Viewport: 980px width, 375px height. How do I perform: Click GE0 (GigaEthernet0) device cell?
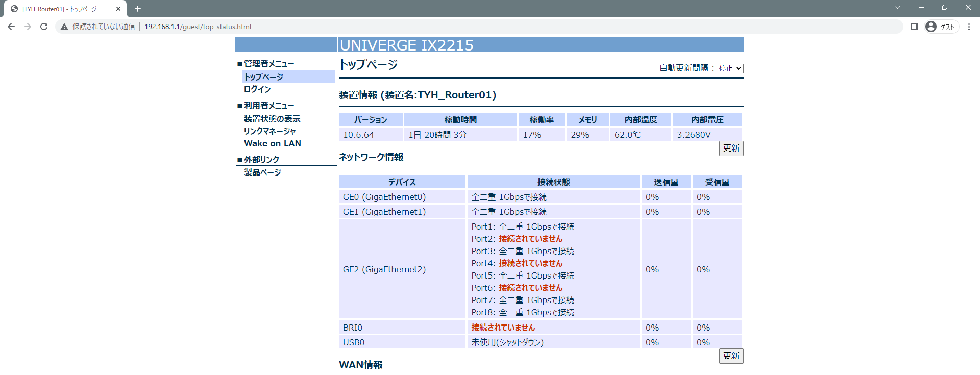click(x=402, y=197)
